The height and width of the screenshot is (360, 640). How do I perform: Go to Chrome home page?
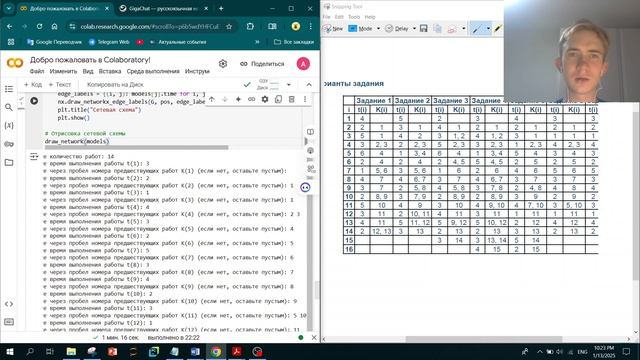[54, 27]
